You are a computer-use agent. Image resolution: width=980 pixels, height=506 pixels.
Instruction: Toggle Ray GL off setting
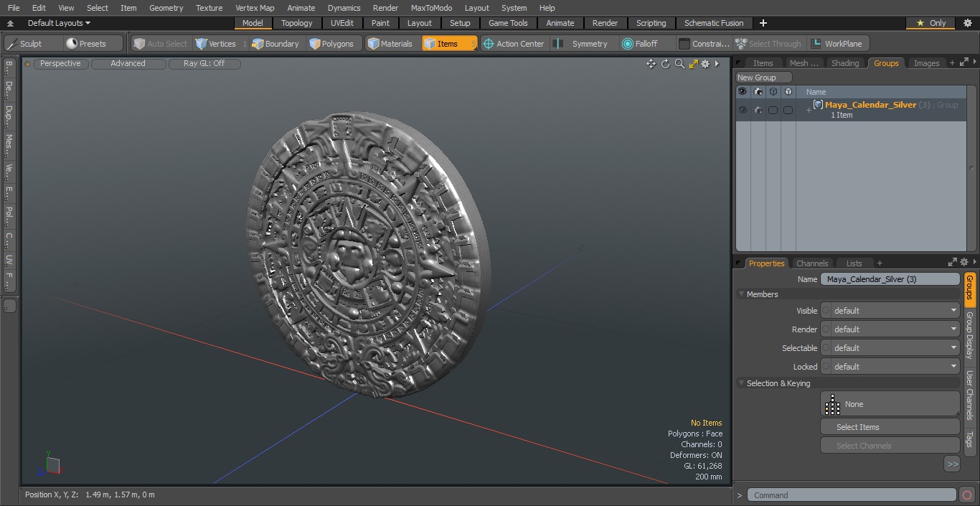pyautogui.click(x=204, y=64)
